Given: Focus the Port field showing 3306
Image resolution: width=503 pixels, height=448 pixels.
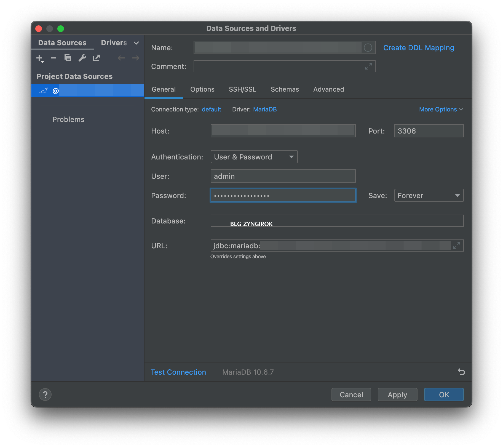Looking at the screenshot, I should (429, 131).
